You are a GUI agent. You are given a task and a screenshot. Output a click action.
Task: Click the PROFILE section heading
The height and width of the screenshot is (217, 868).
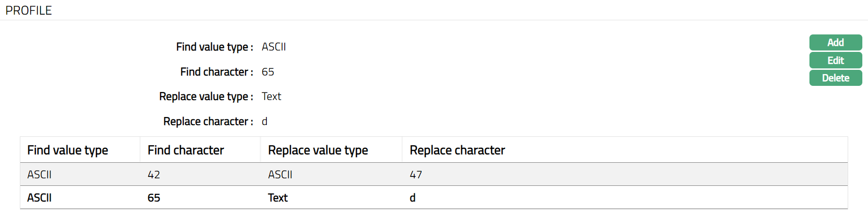[x=28, y=10]
